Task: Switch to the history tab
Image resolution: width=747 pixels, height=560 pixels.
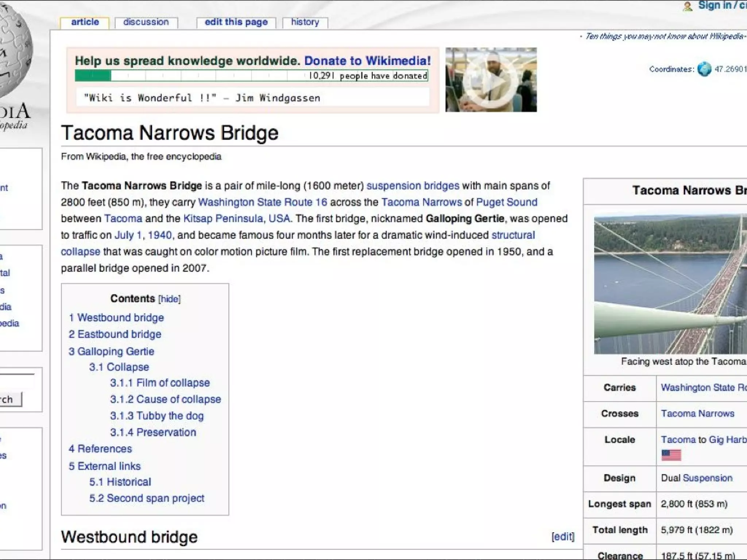Action: [305, 22]
